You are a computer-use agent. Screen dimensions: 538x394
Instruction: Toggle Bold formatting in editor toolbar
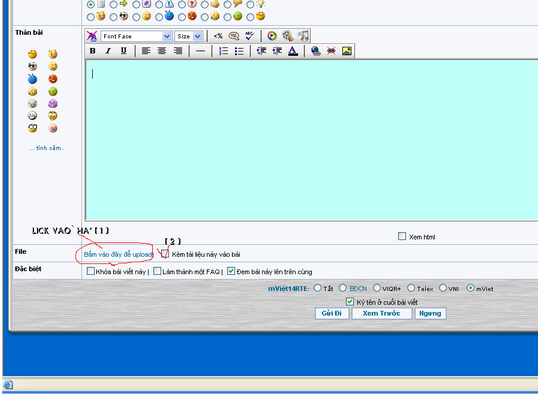pyautogui.click(x=93, y=51)
